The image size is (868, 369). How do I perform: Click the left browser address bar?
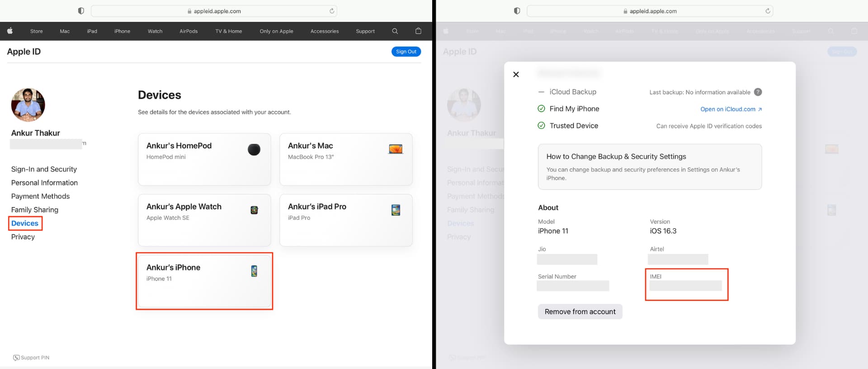(214, 11)
